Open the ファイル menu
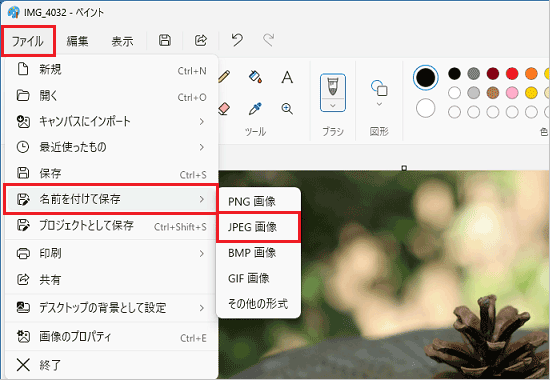 pyautogui.click(x=28, y=41)
